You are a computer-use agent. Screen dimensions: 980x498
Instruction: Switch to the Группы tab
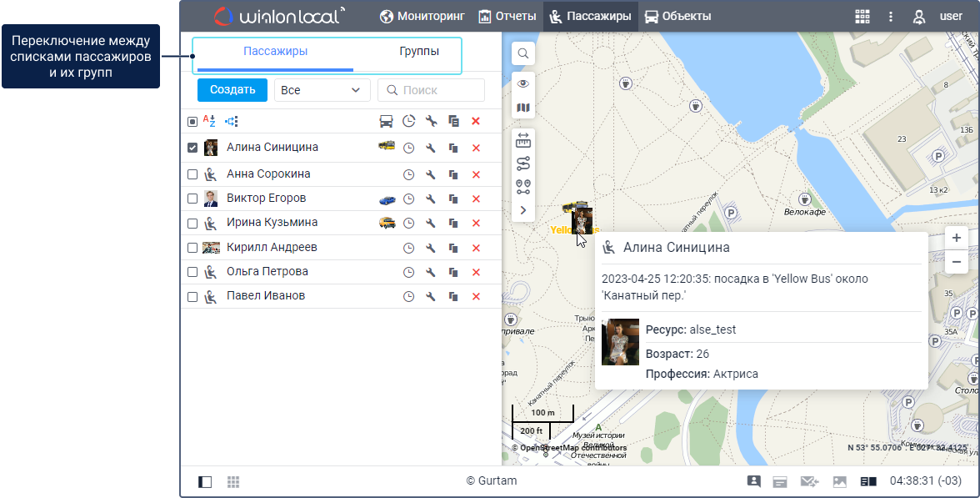coord(419,51)
